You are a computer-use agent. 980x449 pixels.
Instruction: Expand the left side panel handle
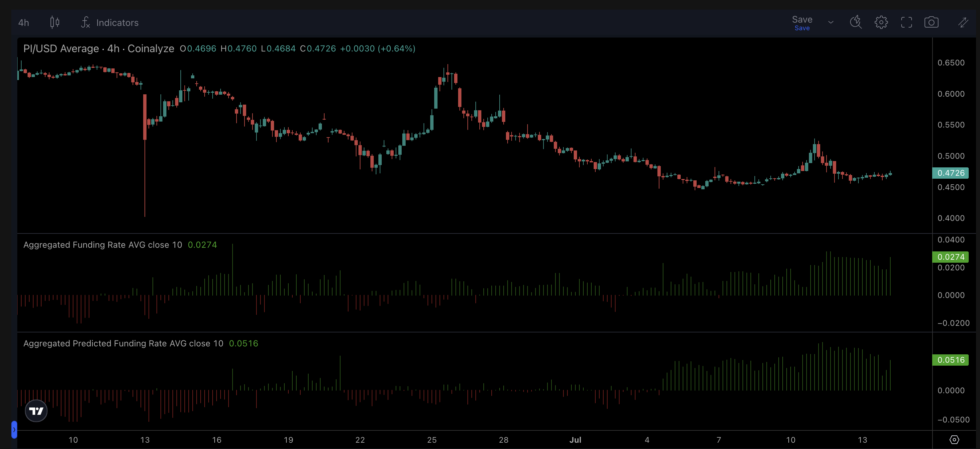pos(14,430)
